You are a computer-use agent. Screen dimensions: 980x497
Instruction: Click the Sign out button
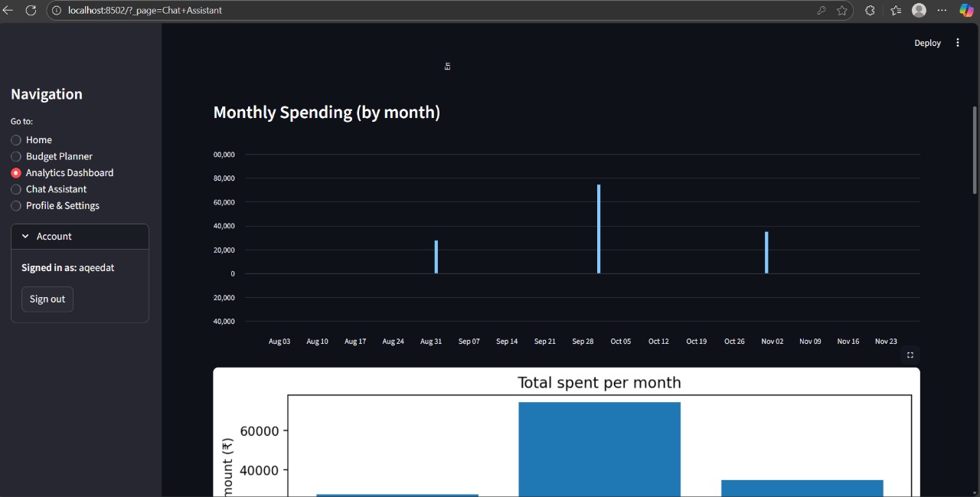point(47,299)
